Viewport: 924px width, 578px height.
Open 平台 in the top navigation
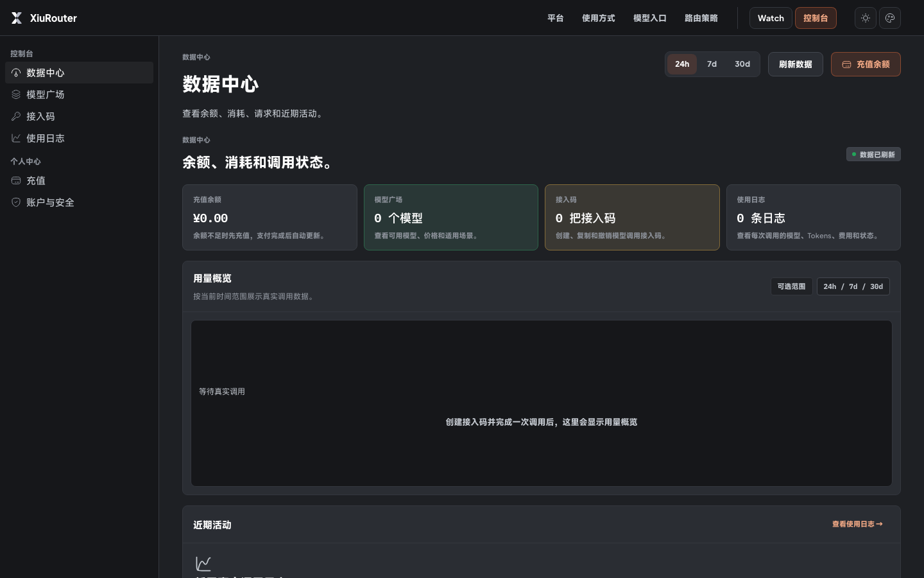[556, 18]
